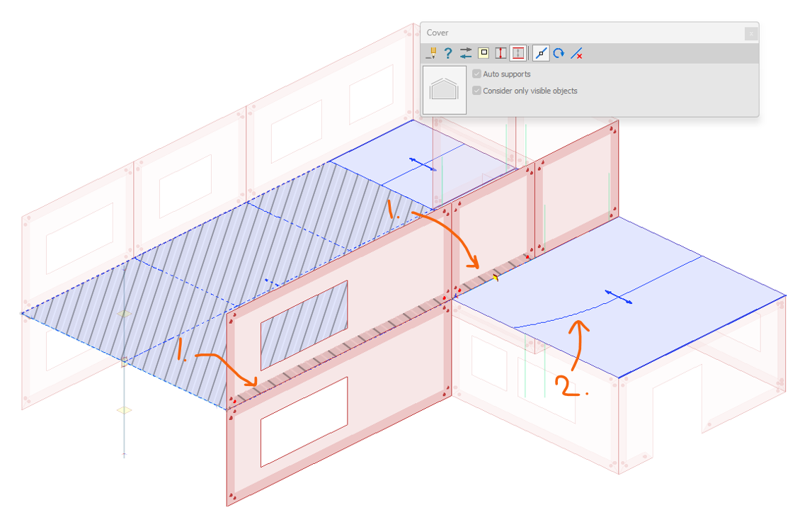Select the pencil draw tool in Cover panel
Viewport: 812px width, 510px height.
tap(431, 53)
